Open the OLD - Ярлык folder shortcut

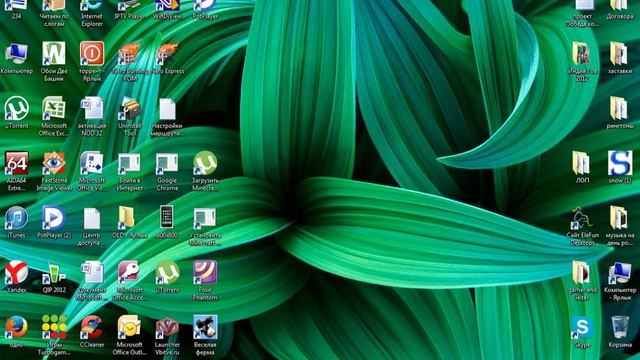(130, 222)
